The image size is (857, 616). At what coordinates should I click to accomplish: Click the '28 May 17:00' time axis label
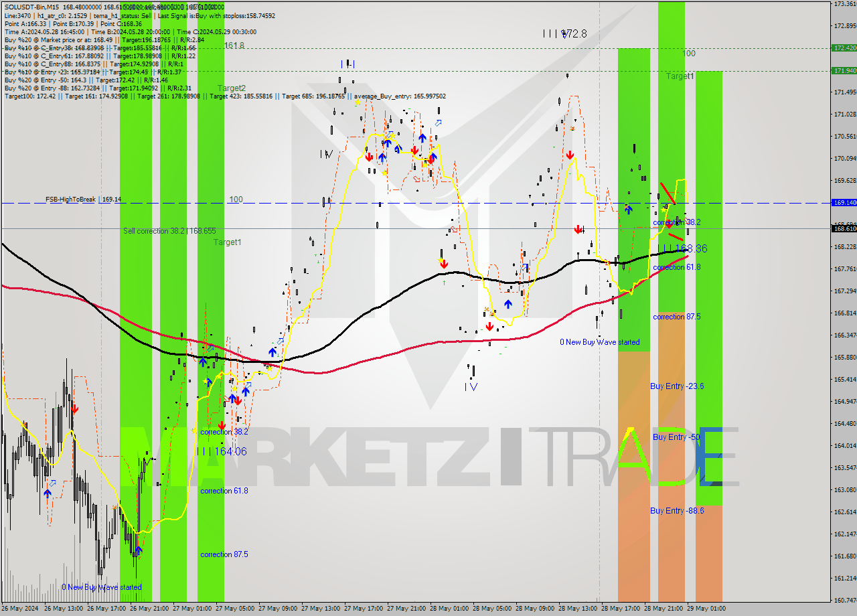click(x=620, y=609)
